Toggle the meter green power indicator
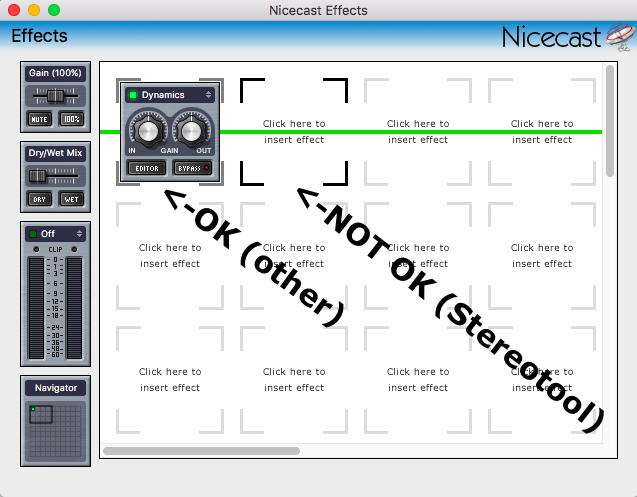 33,234
